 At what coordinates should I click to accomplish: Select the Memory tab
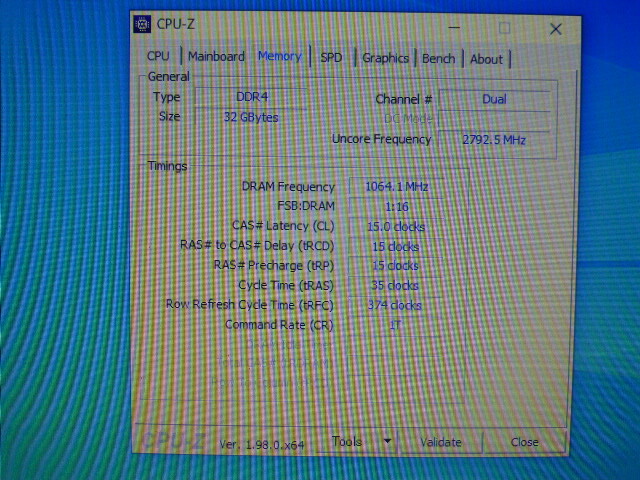(280, 56)
